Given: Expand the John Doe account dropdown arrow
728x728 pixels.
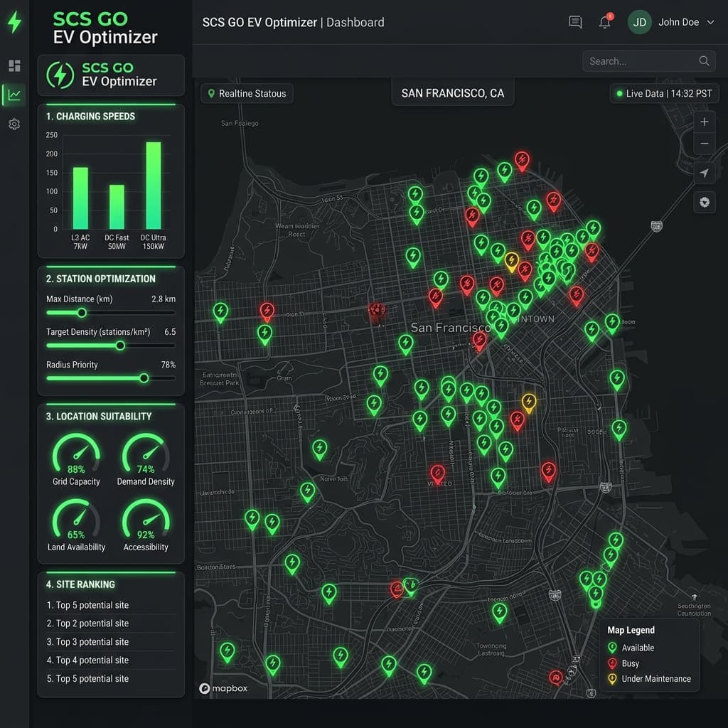Looking at the screenshot, I should click(x=710, y=22).
